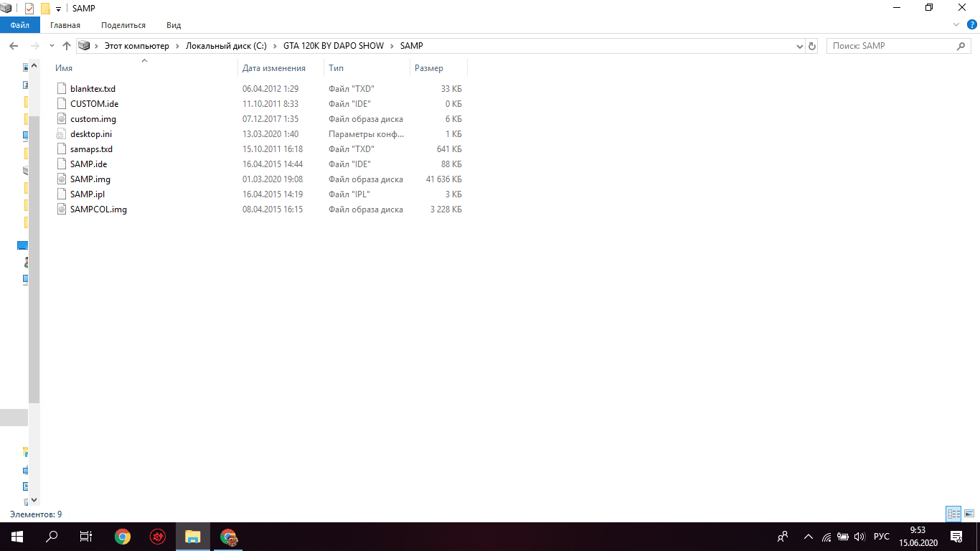This screenshot has width=980, height=551.
Task: Open Chrome from the taskbar
Action: pos(123,537)
